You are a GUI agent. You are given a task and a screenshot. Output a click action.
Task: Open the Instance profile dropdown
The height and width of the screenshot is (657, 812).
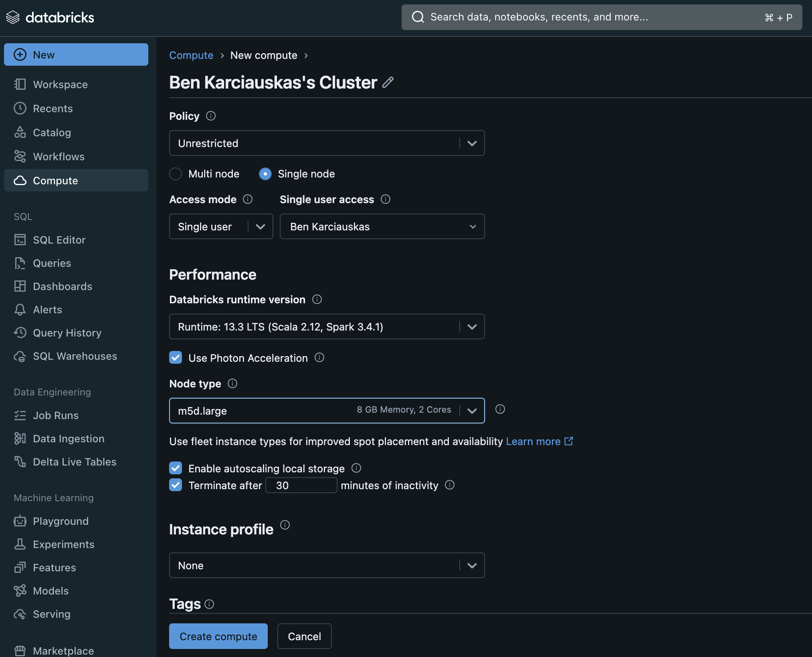(x=472, y=565)
